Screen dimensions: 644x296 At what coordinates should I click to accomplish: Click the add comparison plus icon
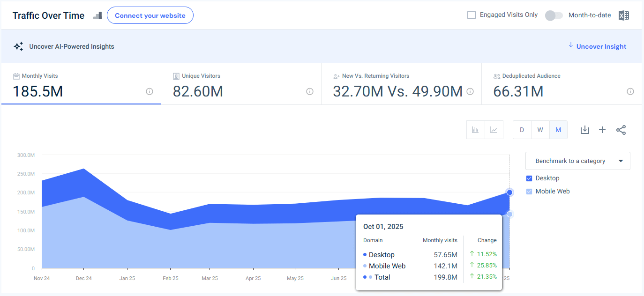click(602, 130)
